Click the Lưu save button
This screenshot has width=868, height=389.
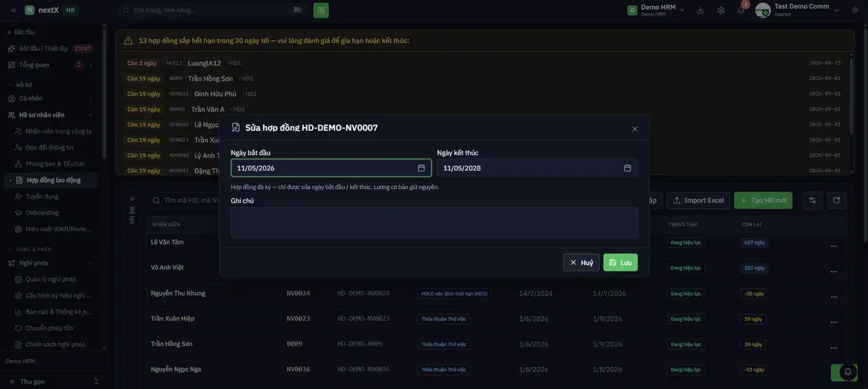[x=620, y=262]
